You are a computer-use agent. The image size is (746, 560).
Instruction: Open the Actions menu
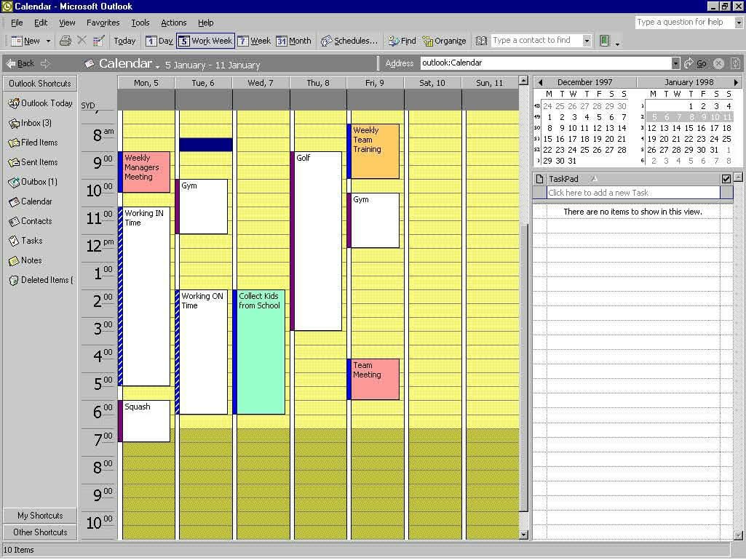pyautogui.click(x=173, y=23)
